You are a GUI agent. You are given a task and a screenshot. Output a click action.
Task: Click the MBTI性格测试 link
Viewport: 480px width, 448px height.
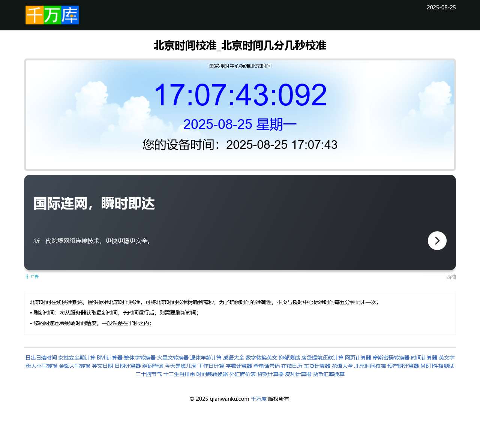437,366
